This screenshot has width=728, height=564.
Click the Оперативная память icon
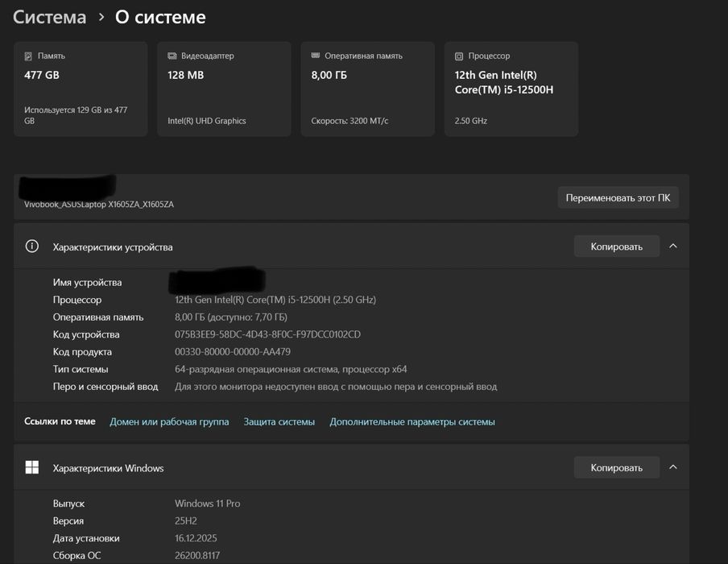315,56
